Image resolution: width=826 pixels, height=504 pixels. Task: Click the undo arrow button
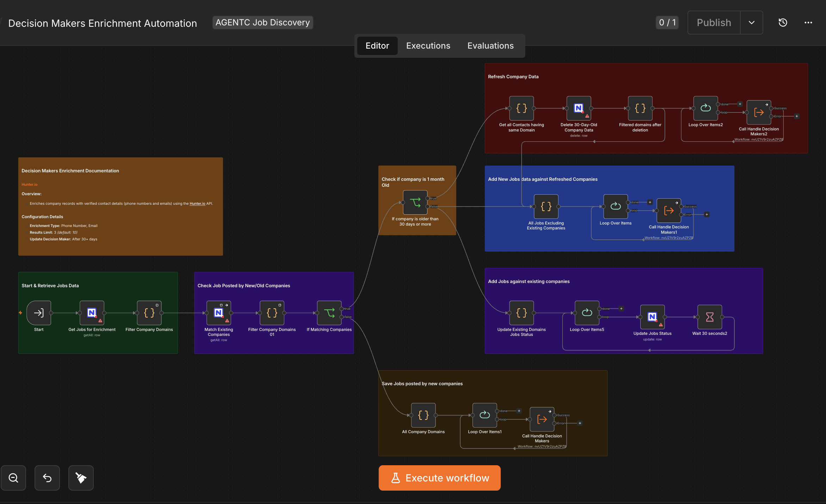[47, 478]
